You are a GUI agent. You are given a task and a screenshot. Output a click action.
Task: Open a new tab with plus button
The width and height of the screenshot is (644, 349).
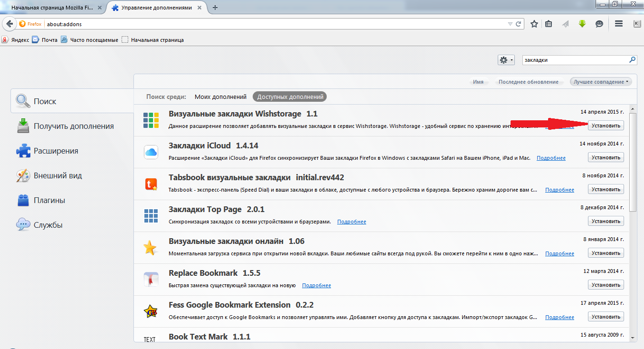click(x=215, y=8)
